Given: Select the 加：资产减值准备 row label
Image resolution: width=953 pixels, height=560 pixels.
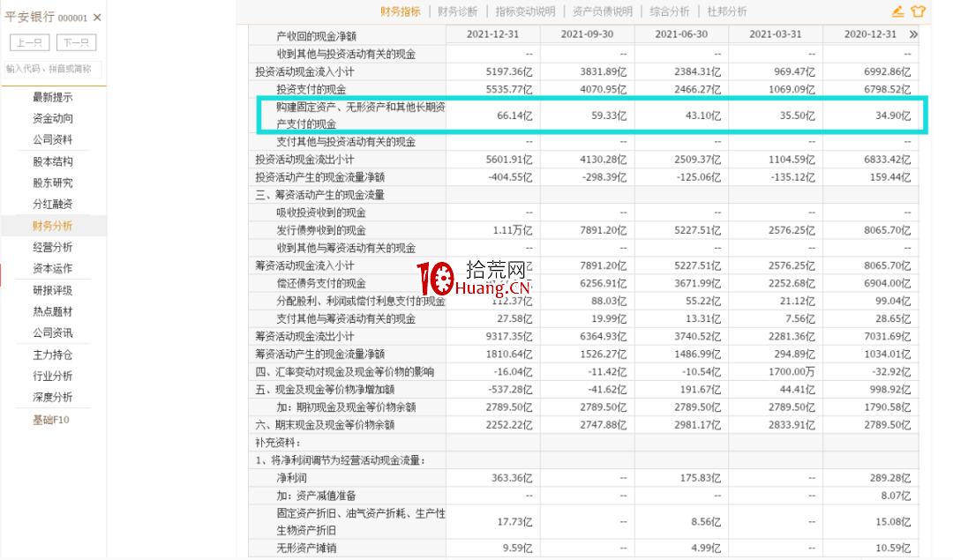Looking at the screenshot, I should click(316, 496).
